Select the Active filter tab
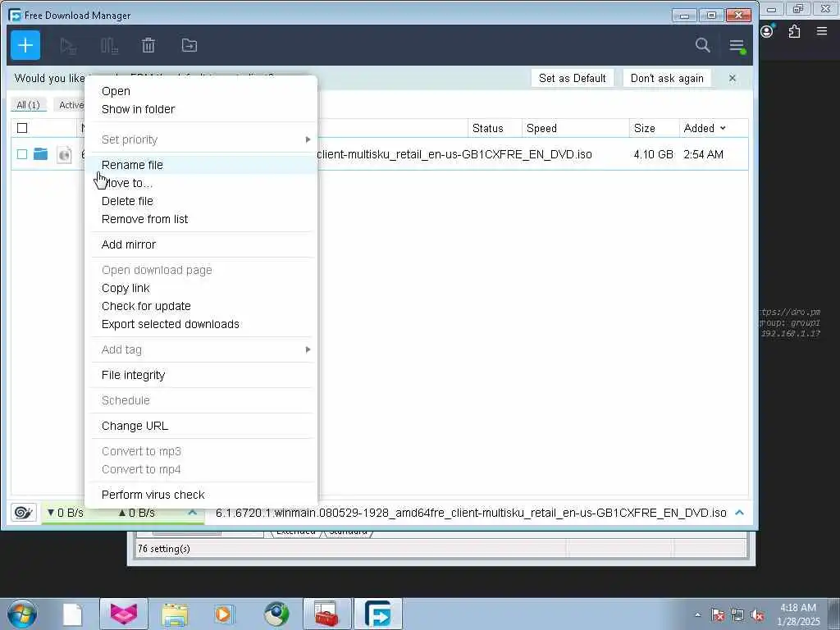This screenshot has height=630, width=840. click(x=70, y=105)
